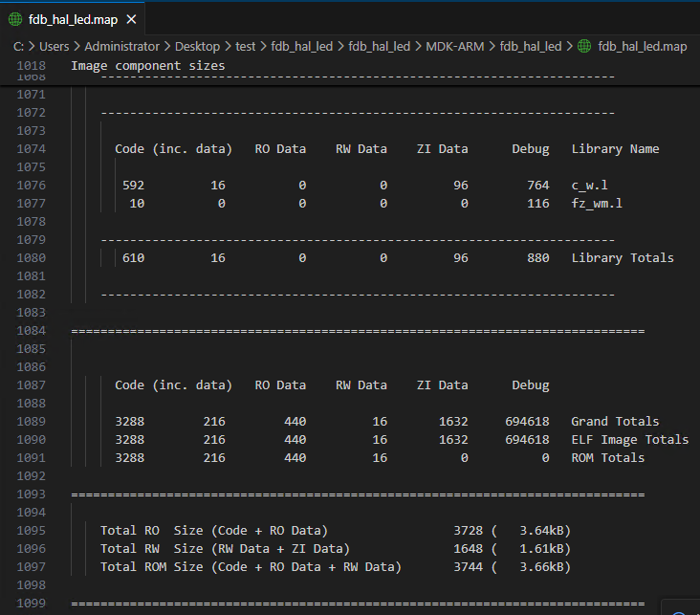
Task: Click 'ROM Totals' row label
Action: point(607,458)
